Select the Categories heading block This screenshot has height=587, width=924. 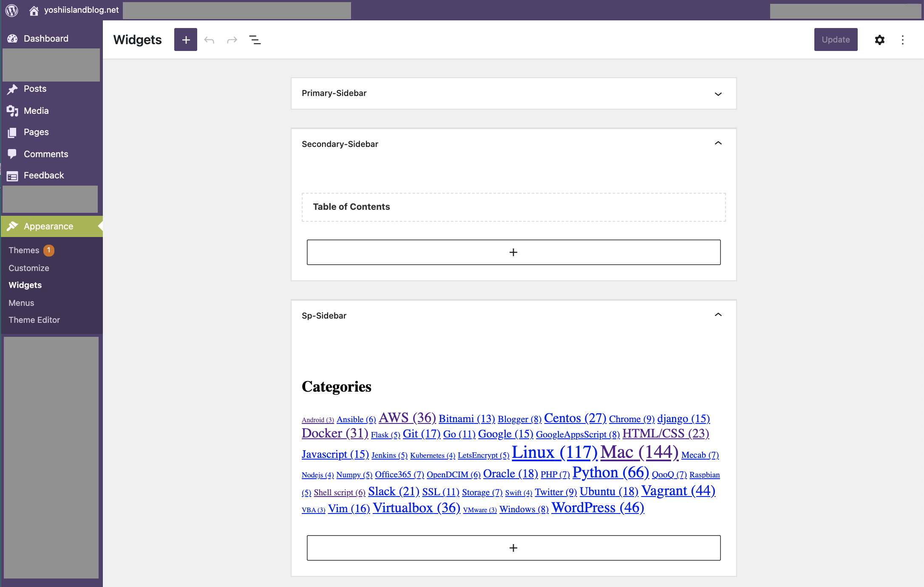click(x=337, y=387)
